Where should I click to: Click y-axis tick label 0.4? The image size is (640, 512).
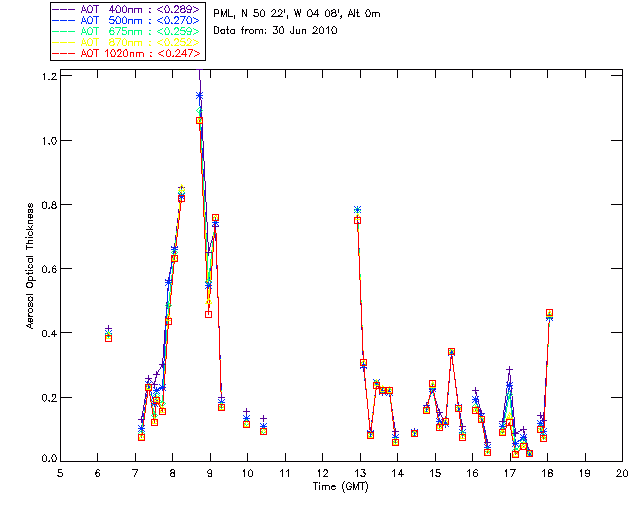[49, 333]
